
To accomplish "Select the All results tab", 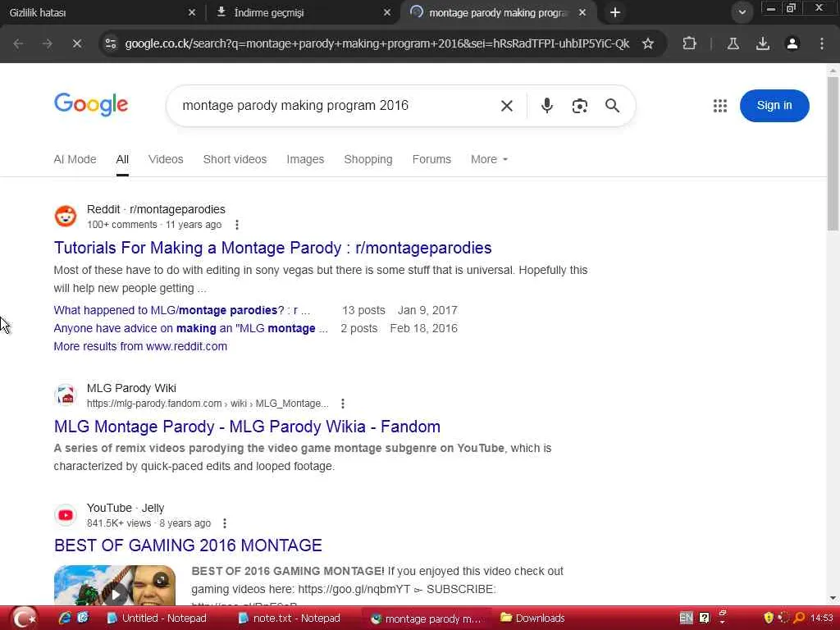I will coord(122,159).
